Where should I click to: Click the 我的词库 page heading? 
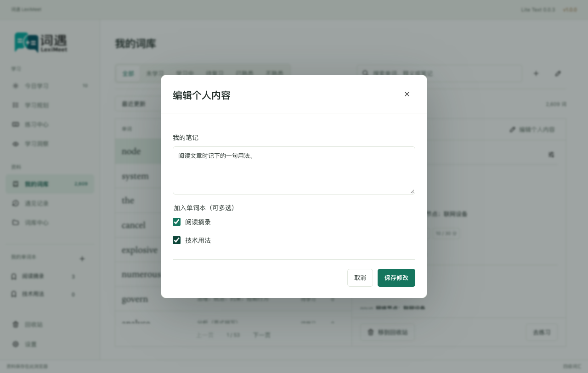click(x=136, y=44)
